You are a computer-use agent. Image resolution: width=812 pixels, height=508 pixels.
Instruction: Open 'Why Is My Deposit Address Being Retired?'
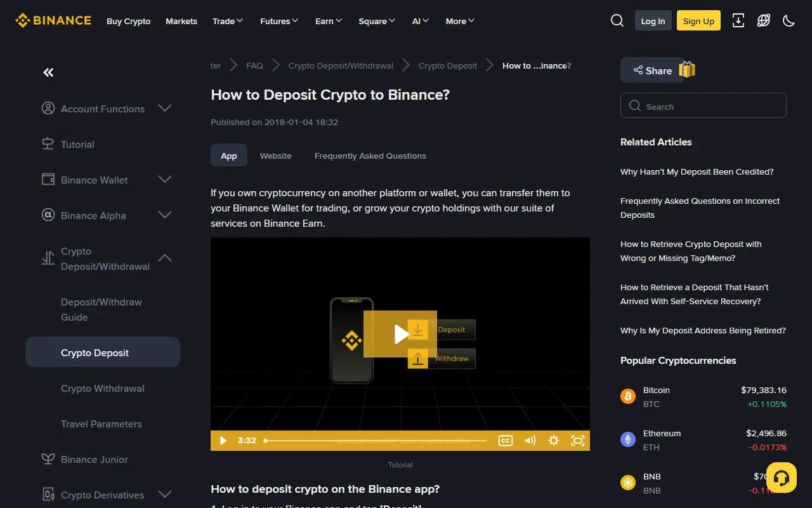703,330
